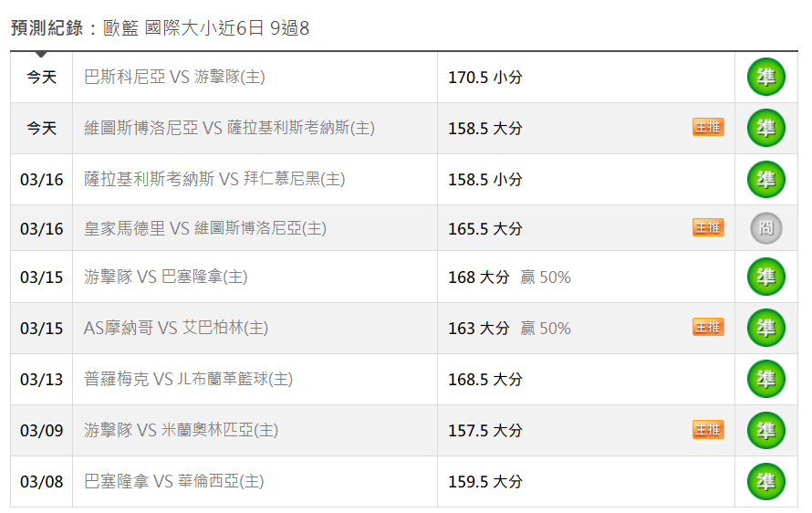Open match 皇家馬德里 VS 維圖斯博洛尼亞(主)
812x513 pixels.
[205, 228]
